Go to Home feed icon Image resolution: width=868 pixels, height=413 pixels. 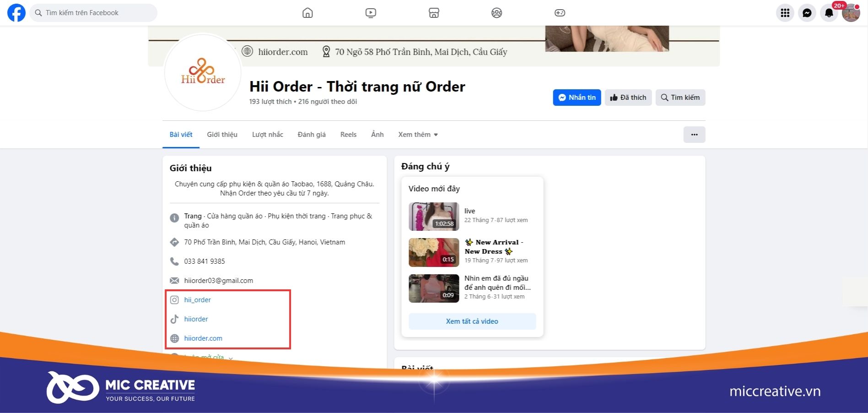pyautogui.click(x=307, y=13)
